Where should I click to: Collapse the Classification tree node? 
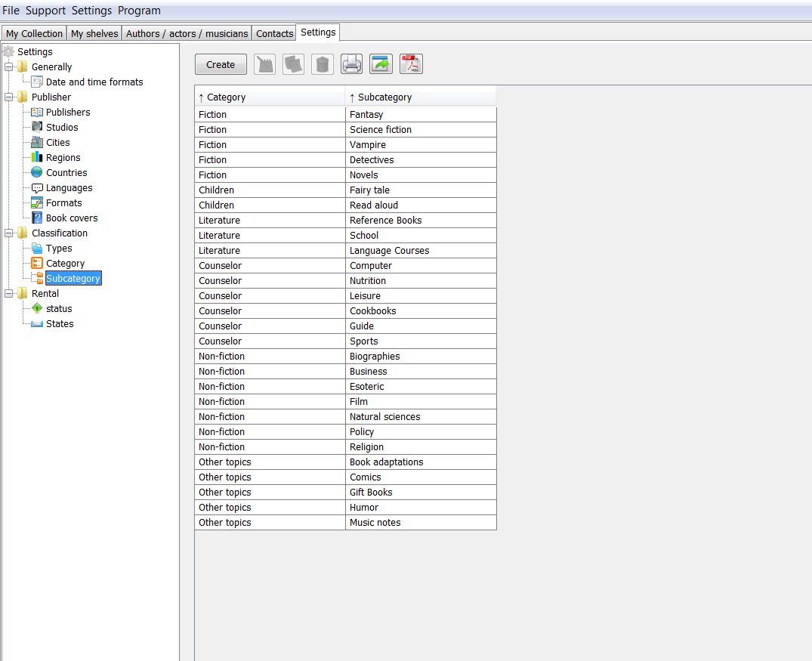(x=9, y=233)
